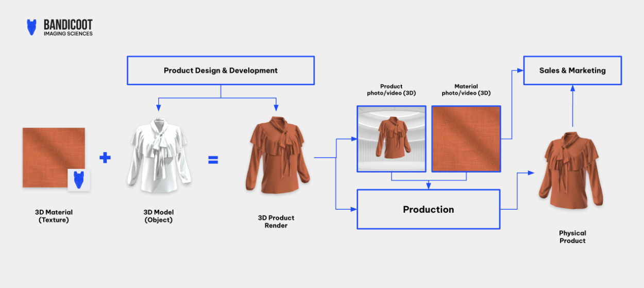
Task: Click the arrowhead pointing down at the white blouse
Action: pyautogui.click(x=158, y=107)
